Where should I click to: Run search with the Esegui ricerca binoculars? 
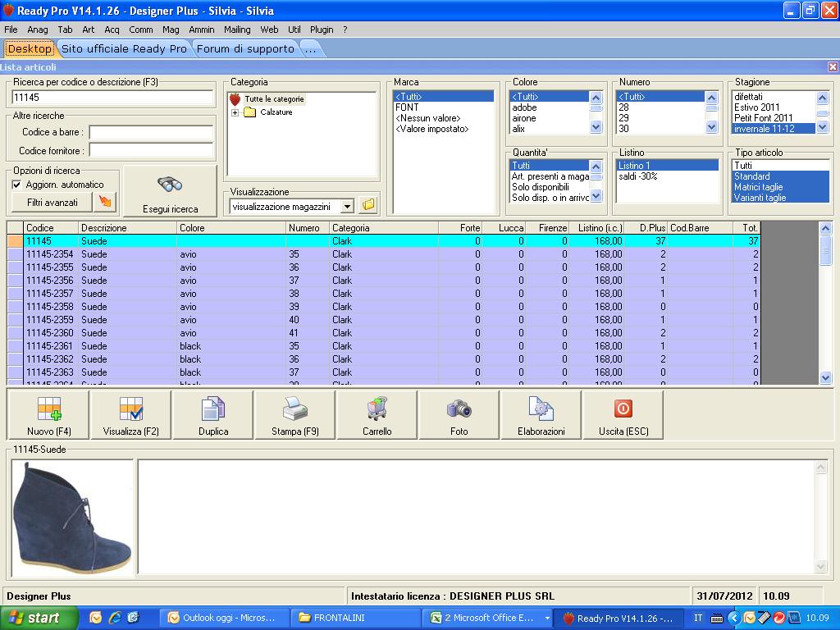tap(170, 192)
